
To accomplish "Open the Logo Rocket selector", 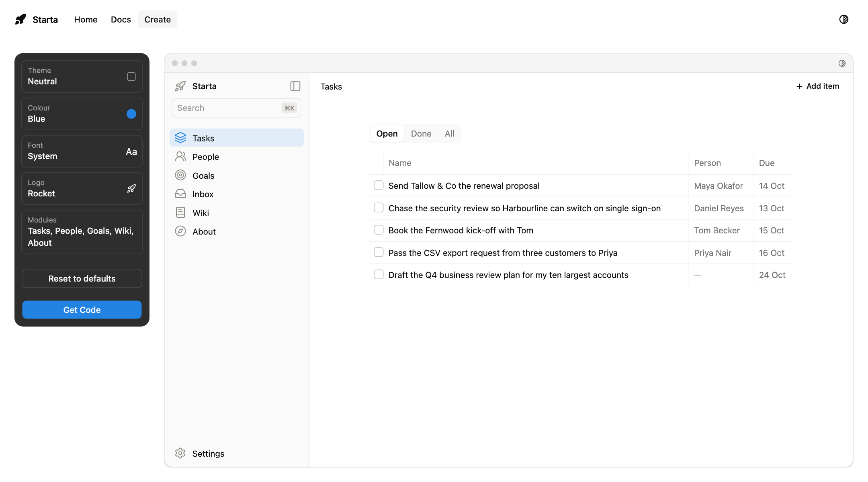I will click(x=82, y=188).
